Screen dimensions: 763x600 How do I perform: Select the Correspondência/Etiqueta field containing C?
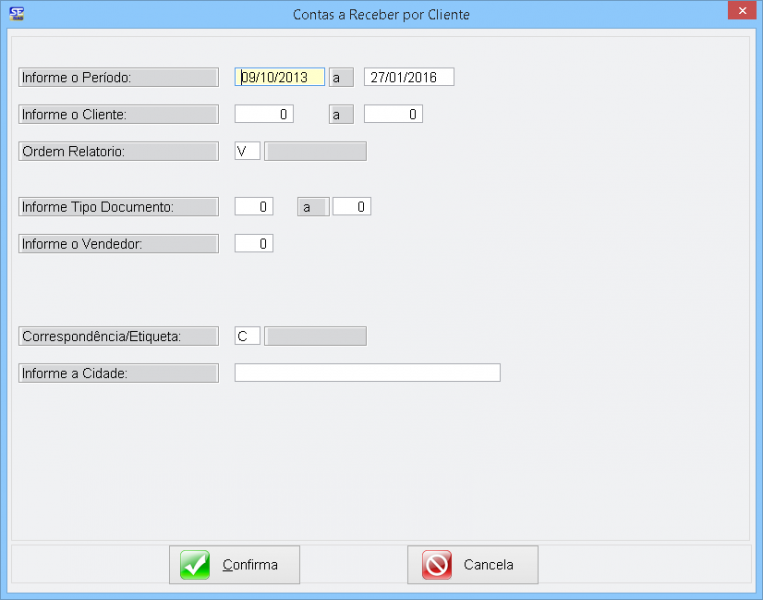247,336
